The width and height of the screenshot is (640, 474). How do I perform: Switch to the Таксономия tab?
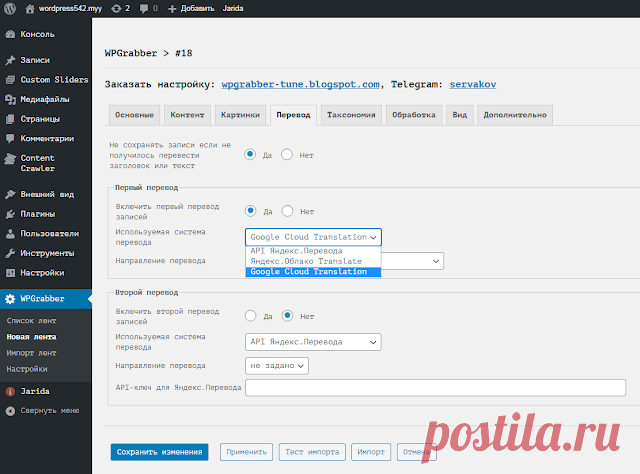point(351,115)
